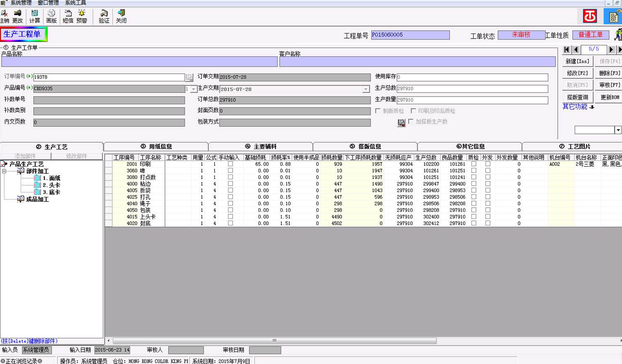Click the red company logo icon
This screenshot has width=622, height=364.
[590, 16]
